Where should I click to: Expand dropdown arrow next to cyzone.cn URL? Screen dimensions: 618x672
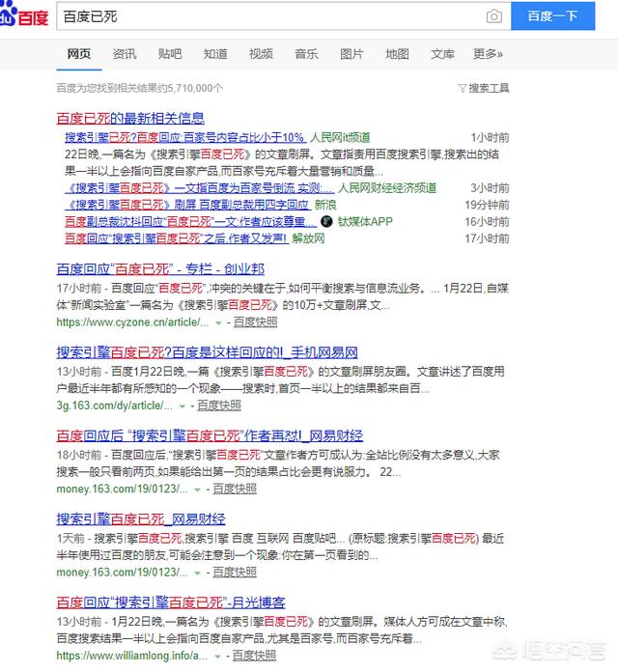pos(218,322)
